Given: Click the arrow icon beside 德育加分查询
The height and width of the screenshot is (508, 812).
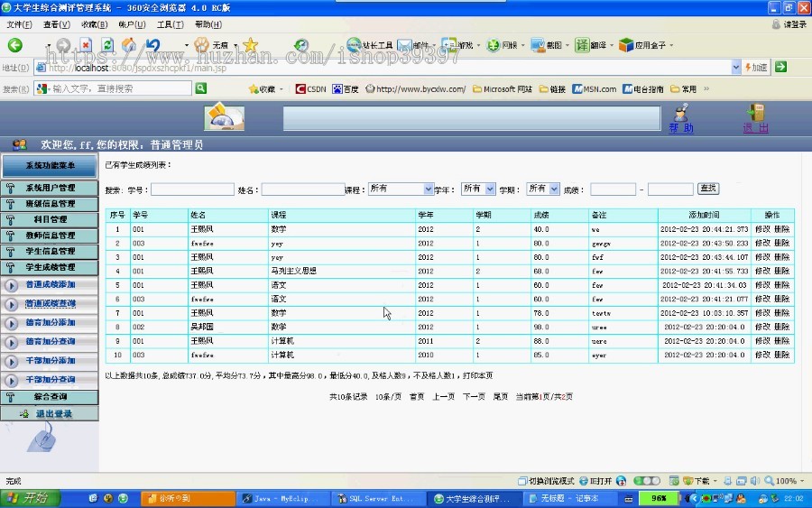Looking at the screenshot, I should (11, 342).
